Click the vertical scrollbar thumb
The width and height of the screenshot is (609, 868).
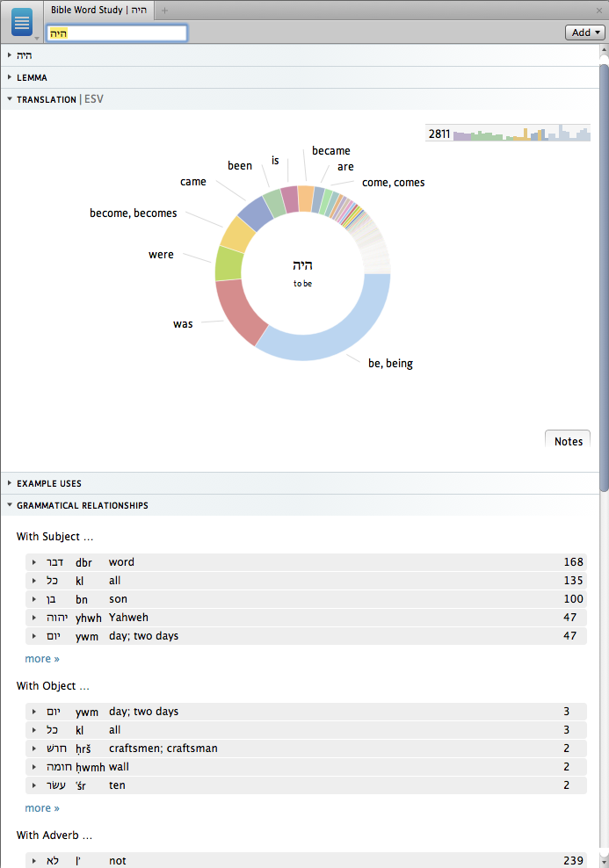(x=604, y=278)
